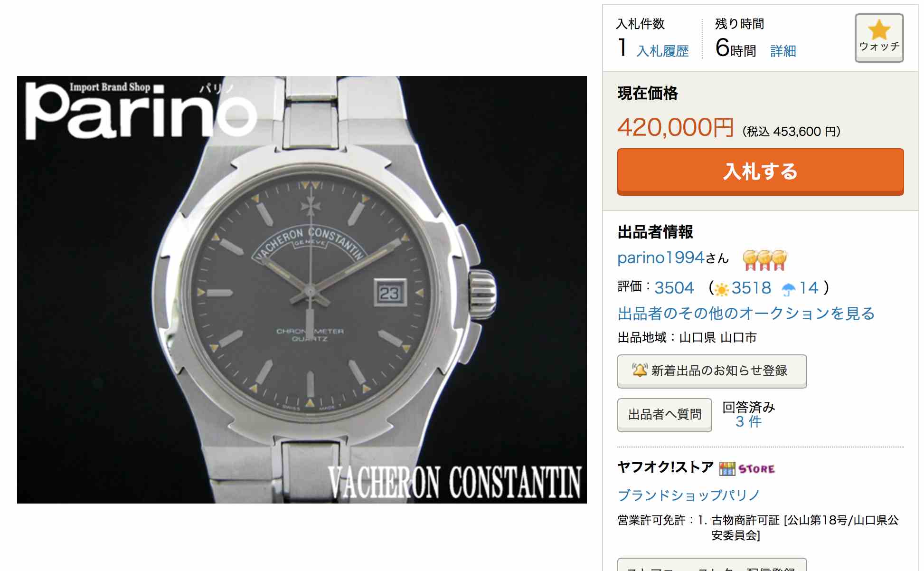The height and width of the screenshot is (571, 924).
Task: Open 出品者のその他のオークションを見る link
Action: (746, 314)
